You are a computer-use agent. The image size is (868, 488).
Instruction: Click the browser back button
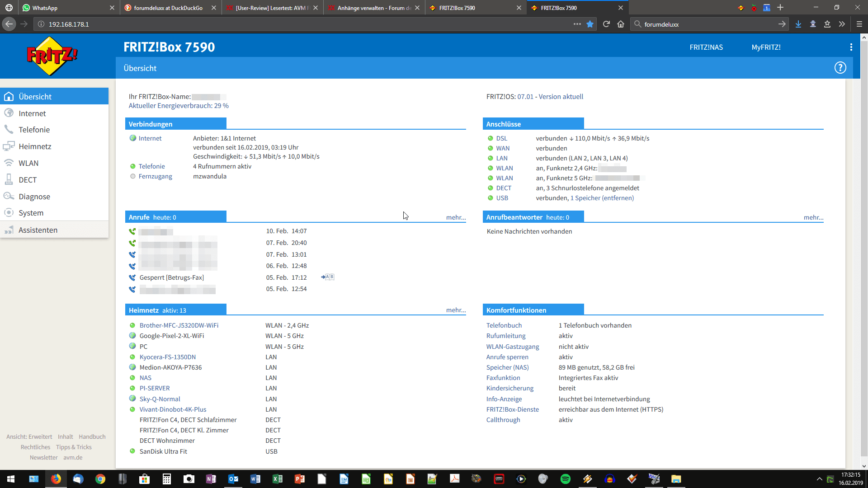click(x=9, y=24)
